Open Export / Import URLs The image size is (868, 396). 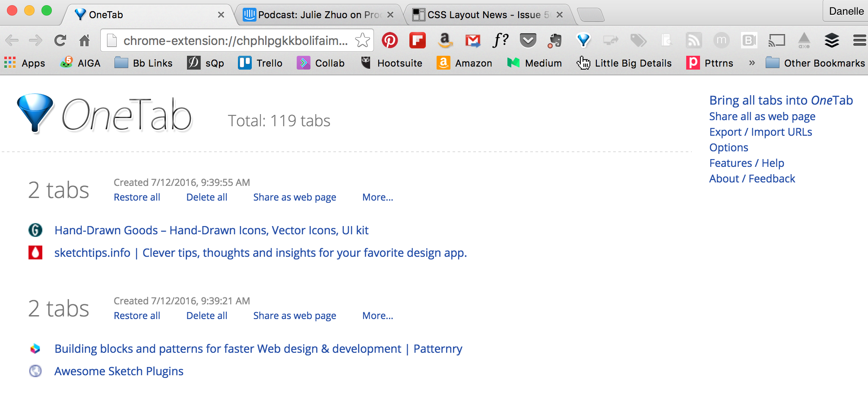click(x=760, y=132)
